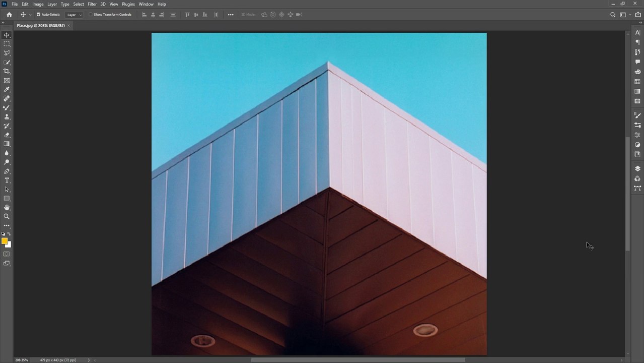Align horizontal centers in options bar
644x363 pixels.
[153, 15]
